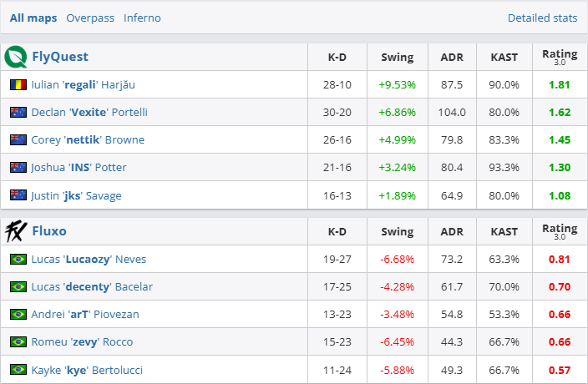Click the Fluxo team logo icon
The image size is (588, 384).
coord(16,231)
